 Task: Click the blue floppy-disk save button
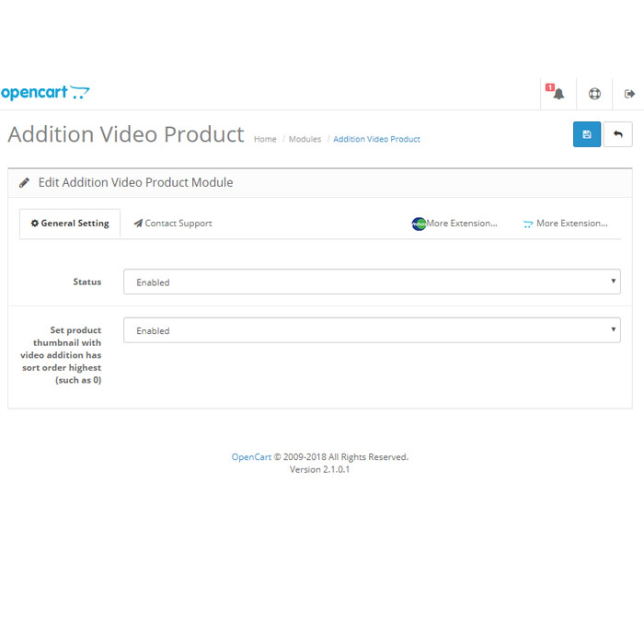587,134
